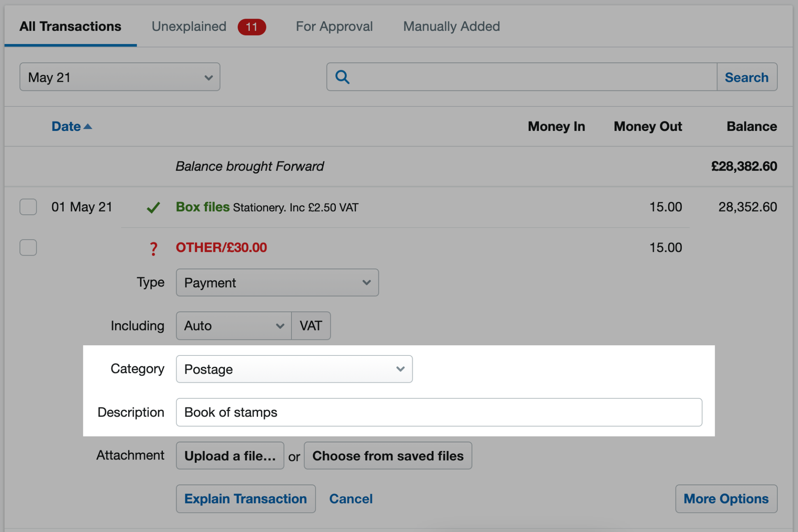Screen dimensions: 798x532
Task: Click the Cancel link
Action: pos(351,498)
